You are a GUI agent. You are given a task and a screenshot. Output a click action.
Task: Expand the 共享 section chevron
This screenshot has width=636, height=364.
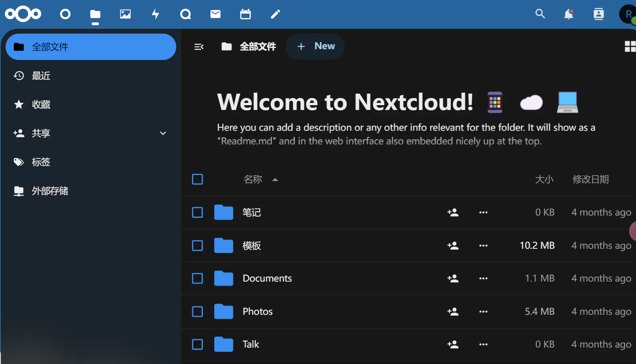point(163,133)
